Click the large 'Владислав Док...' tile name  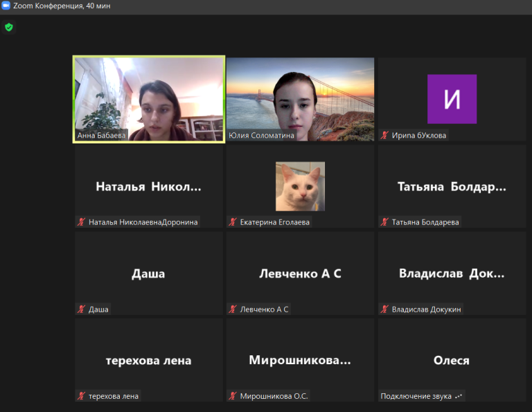452,274
